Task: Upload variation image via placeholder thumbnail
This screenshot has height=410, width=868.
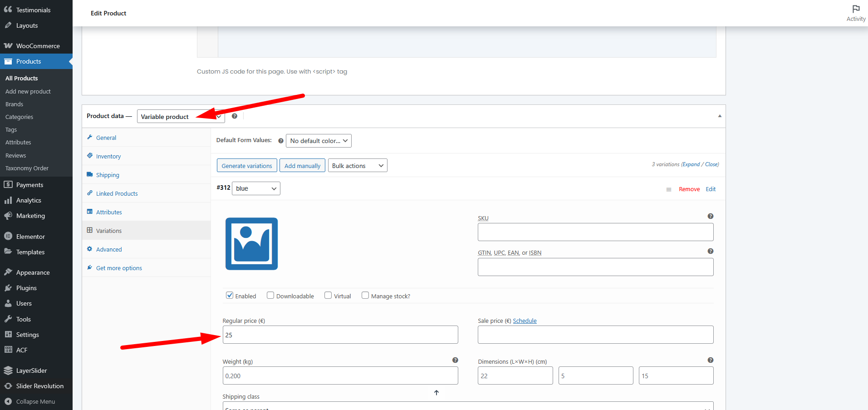Action: pos(251,244)
